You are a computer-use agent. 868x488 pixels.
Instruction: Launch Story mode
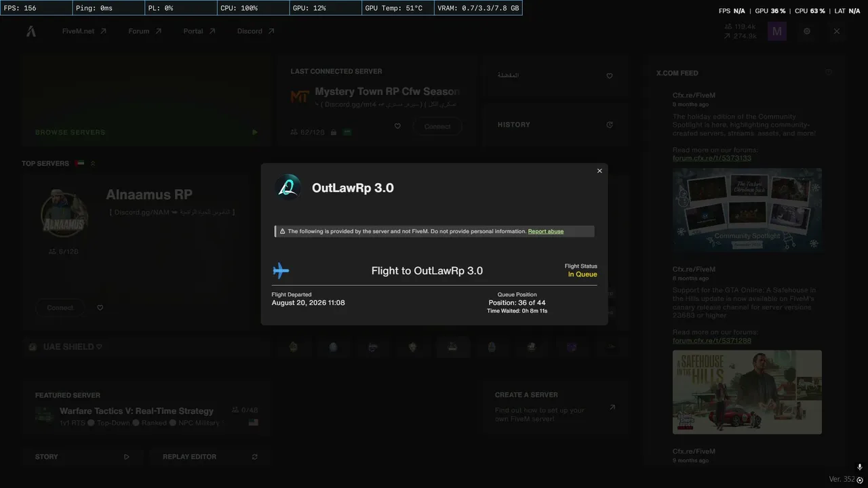[82, 457]
